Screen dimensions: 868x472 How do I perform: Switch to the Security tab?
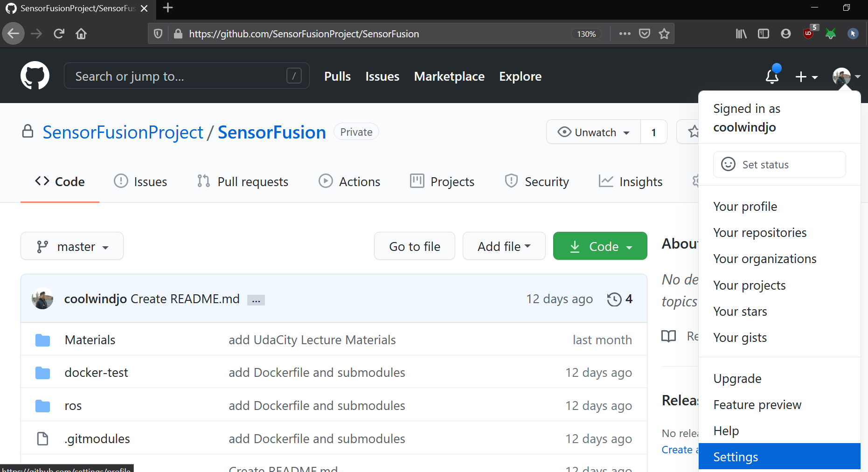(x=537, y=181)
